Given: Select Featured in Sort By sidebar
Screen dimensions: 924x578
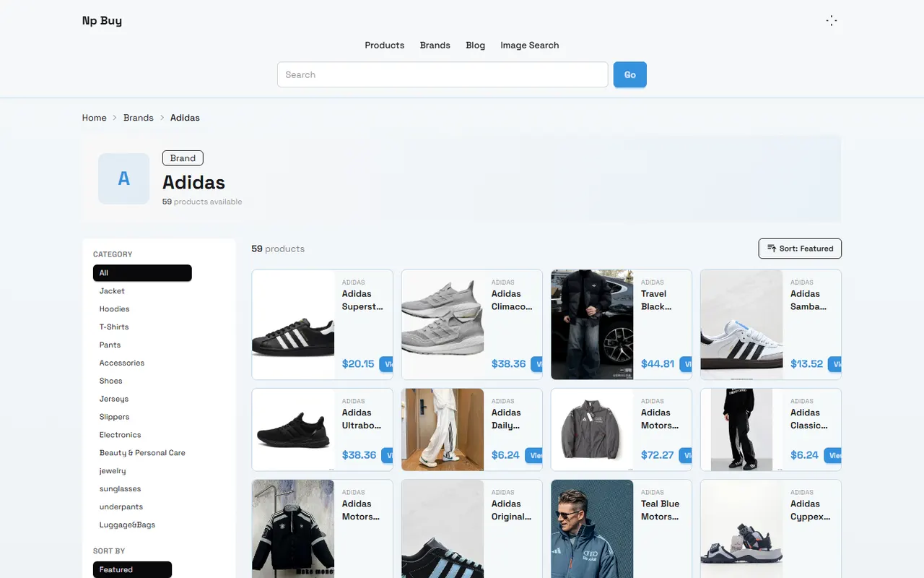Looking at the screenshot, I should 132,570.
